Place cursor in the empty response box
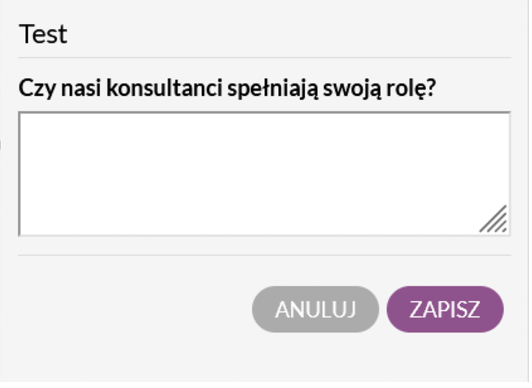532x388 pixels. 264,174
